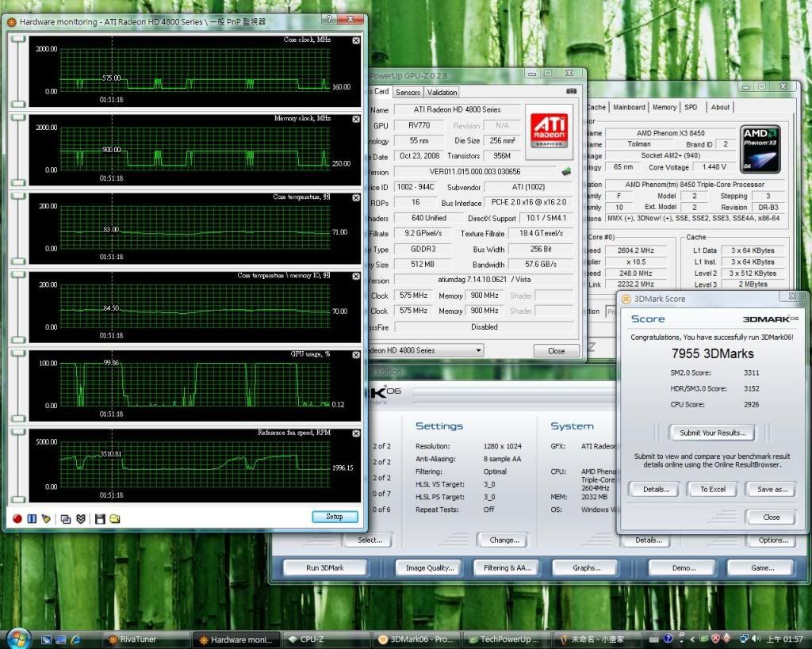Click the floppy disk save icon
This screenshot has height=649, width=812.
100,518
